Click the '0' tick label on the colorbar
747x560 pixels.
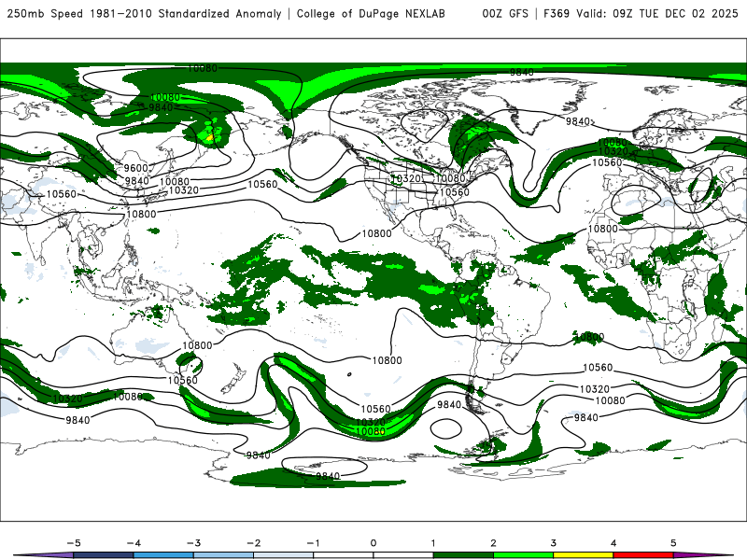373,543
